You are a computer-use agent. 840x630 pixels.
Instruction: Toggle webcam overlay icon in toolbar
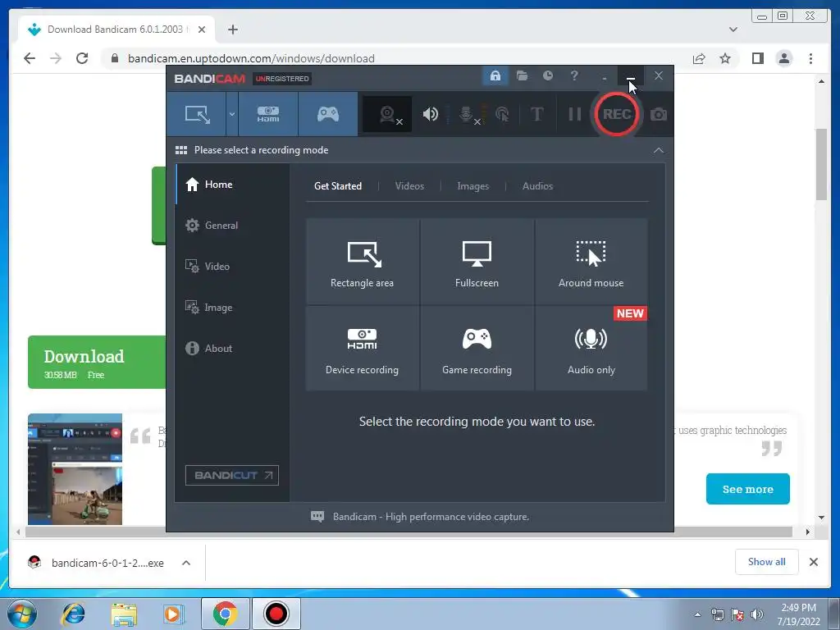pyautogui.click(x=388, y=114)
